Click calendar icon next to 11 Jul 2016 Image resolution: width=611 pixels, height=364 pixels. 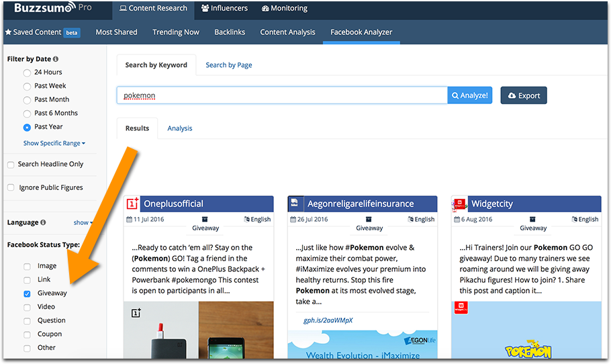point(129,220)
